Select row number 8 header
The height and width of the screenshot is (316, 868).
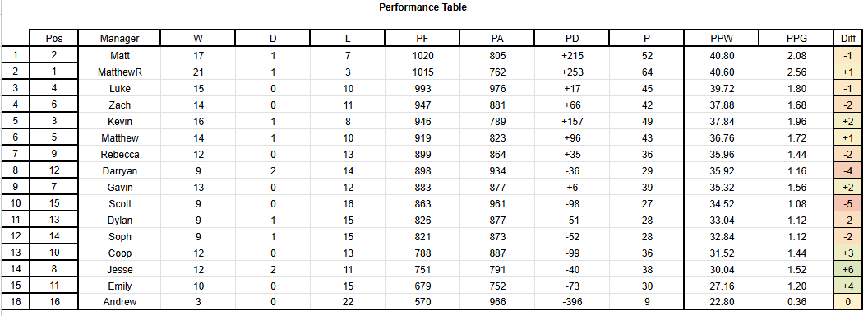coord(16,170)
